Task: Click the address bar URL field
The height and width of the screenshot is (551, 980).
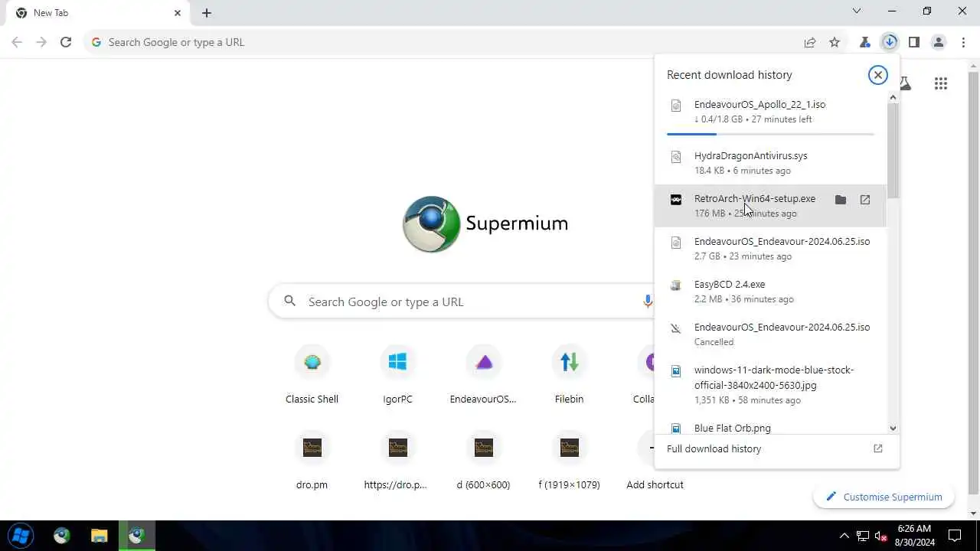Action: point(452,42)
